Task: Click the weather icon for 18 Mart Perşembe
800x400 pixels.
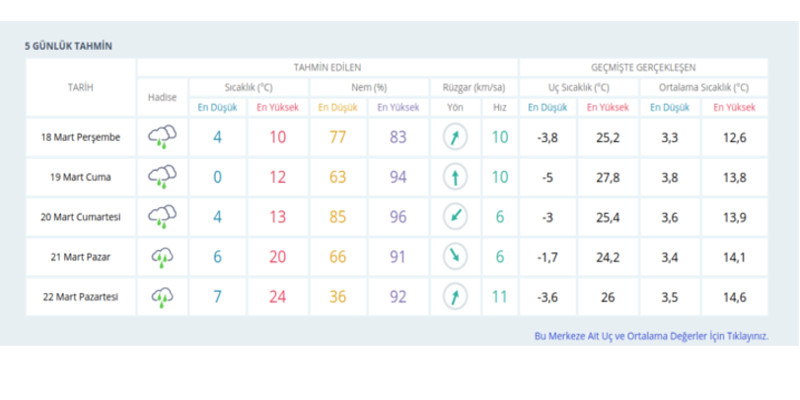Action: [162, 137]
